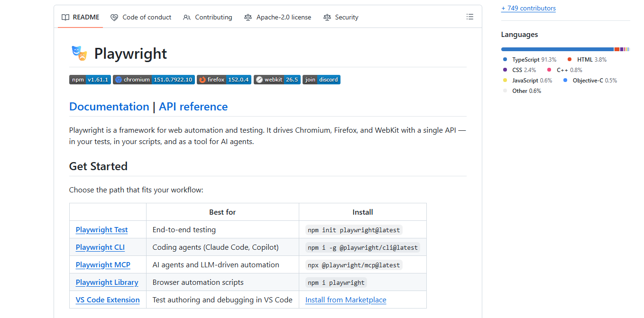The image size is (644, 318).
Task: Click the Install column header
Action: click(x=363, y=212)
